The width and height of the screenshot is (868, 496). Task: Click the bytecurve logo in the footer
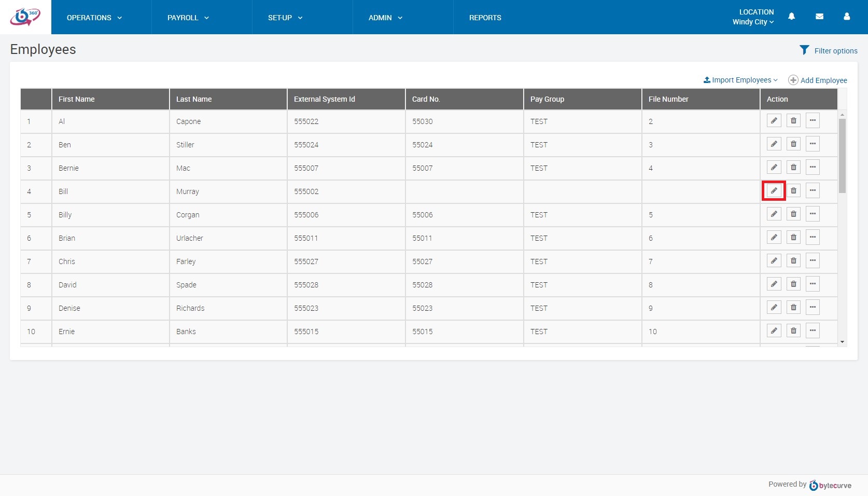(830, 485)
